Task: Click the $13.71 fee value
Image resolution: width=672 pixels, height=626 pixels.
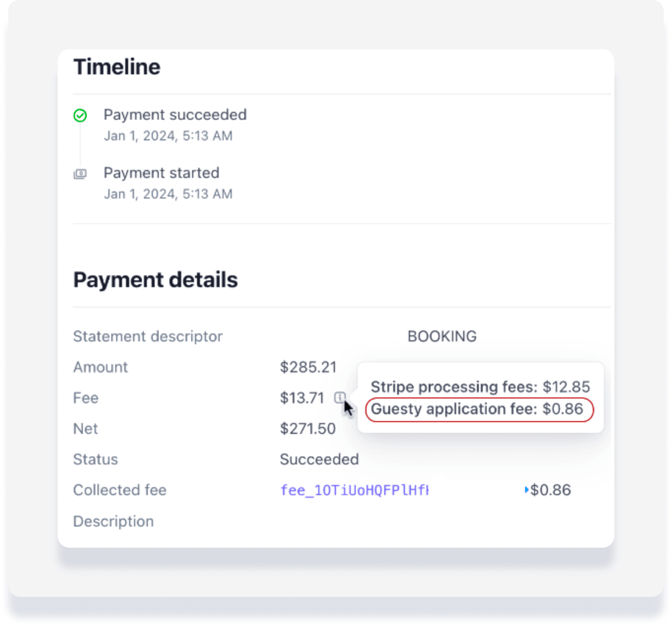Action: click(302, 397)
